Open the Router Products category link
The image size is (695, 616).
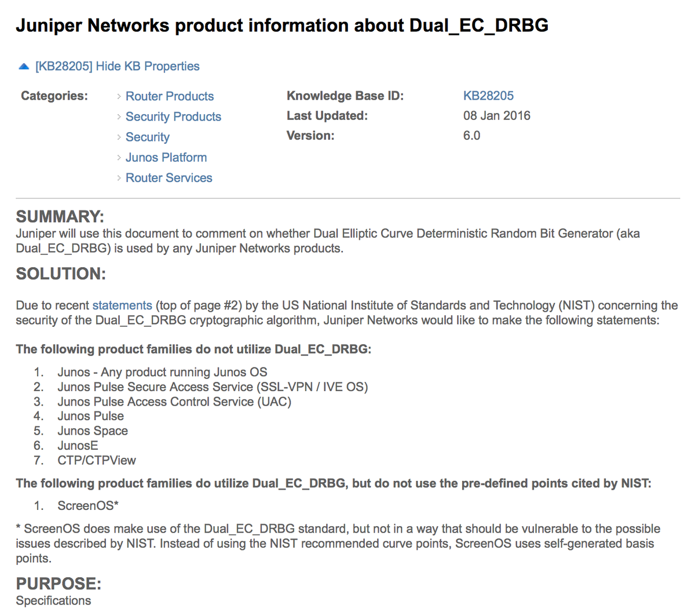[170, 96]
